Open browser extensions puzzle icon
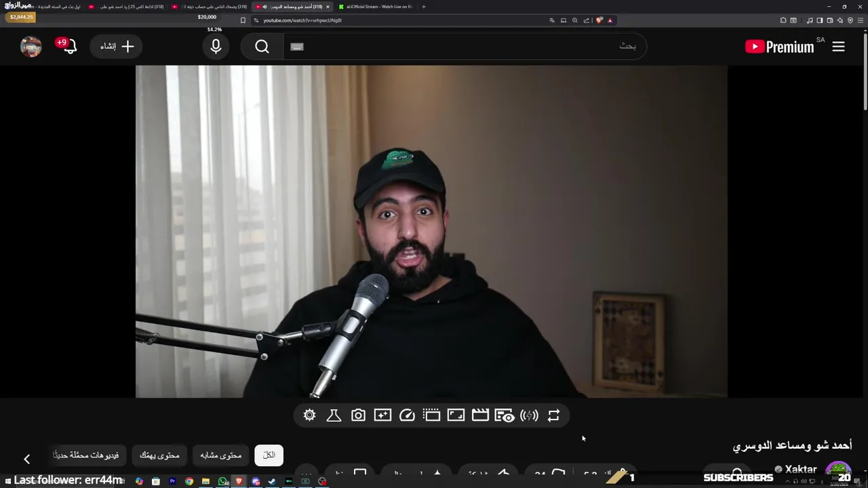The image size is (868, 488). [783, 20]
